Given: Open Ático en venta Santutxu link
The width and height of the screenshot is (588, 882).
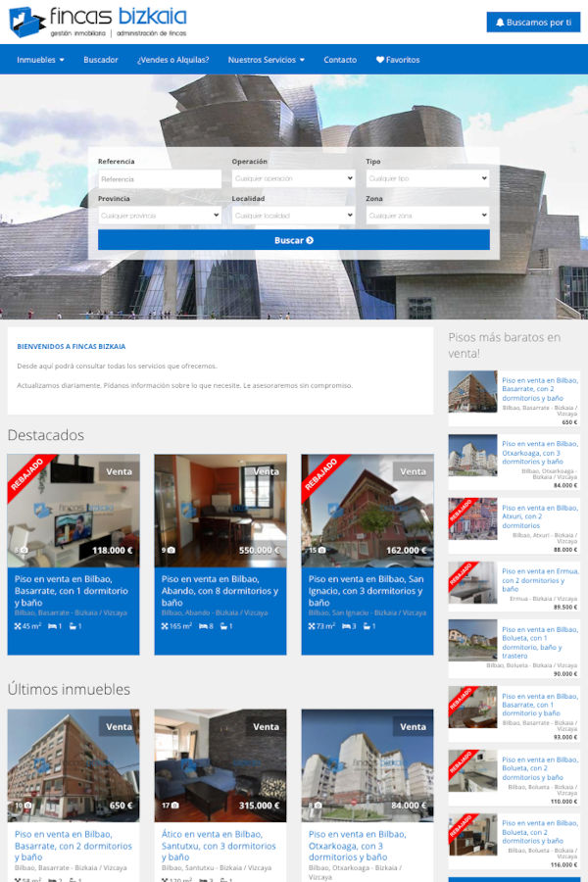Looking at the screenshot, I should [219, 846].
